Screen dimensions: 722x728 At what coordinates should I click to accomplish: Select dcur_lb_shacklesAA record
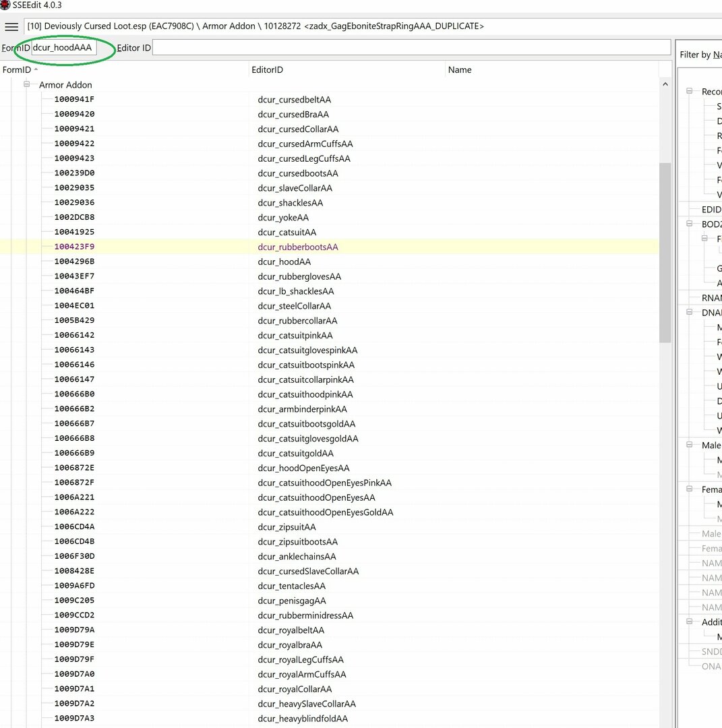330,291
